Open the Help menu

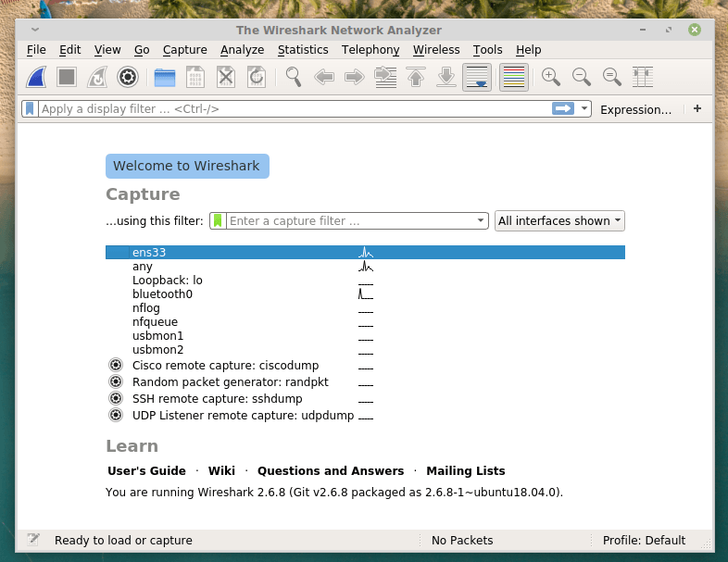(x=528, y=50)
